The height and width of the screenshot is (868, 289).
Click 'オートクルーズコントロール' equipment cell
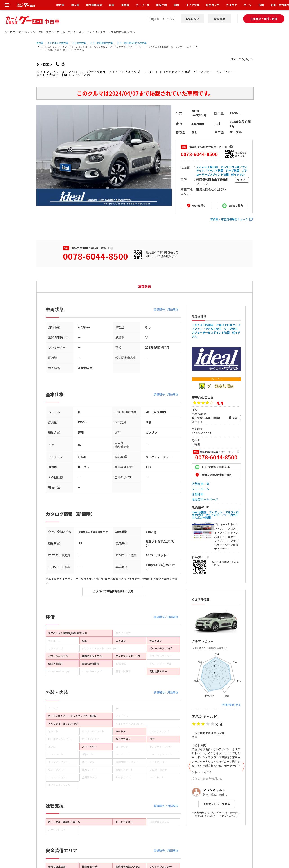click(79, 822)
